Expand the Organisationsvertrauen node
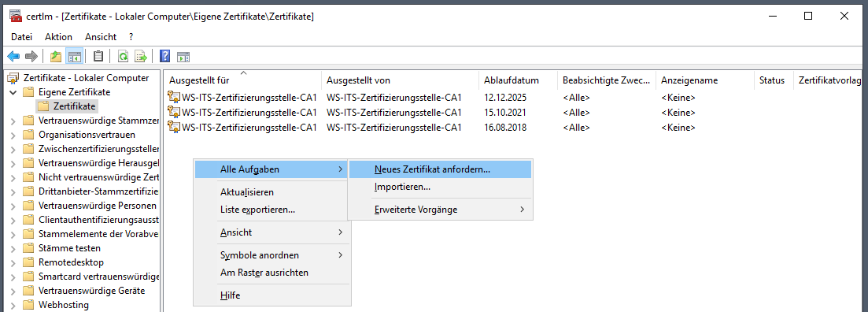The width and height of the screenshot is (868, 312). pyautogui.click(x=13, y=135)
